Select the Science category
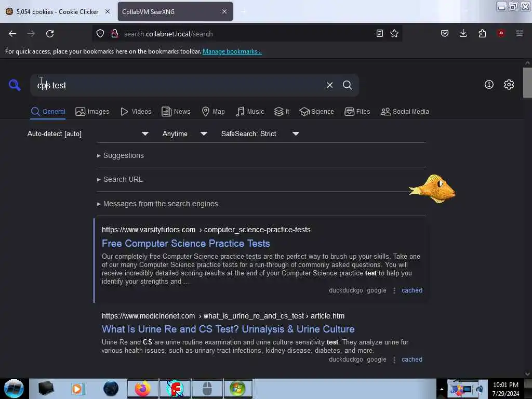Screen dimensions: 532x399 (316, 112)
